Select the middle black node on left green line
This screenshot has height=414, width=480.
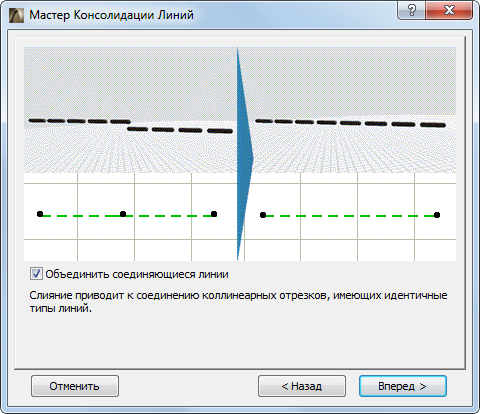coord(123,214)
